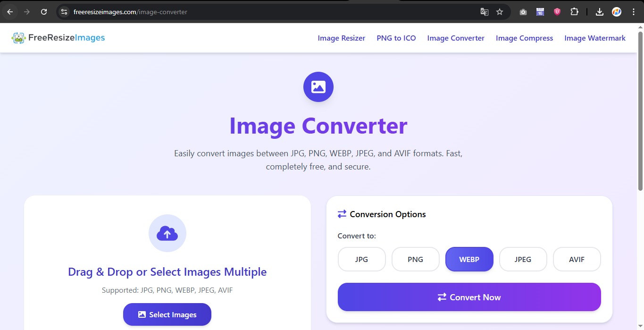Click the Image Converter heading text

(x=318, y=126)
